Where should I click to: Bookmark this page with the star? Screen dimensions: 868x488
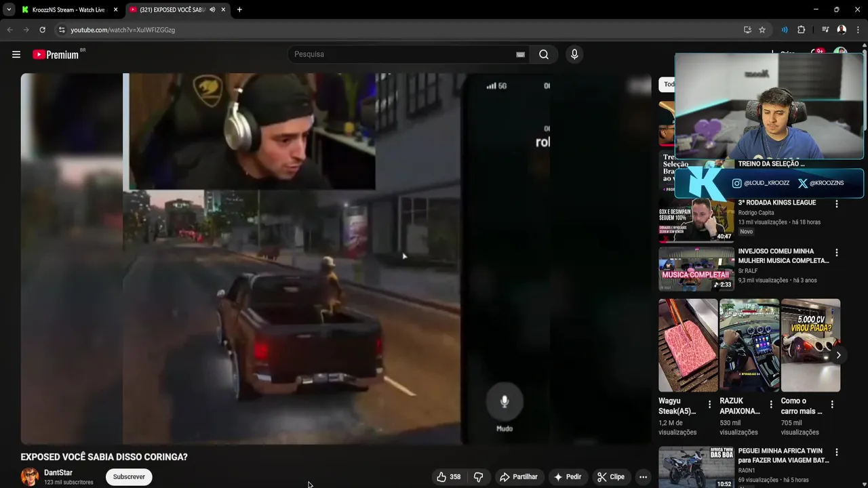(762, 30)
